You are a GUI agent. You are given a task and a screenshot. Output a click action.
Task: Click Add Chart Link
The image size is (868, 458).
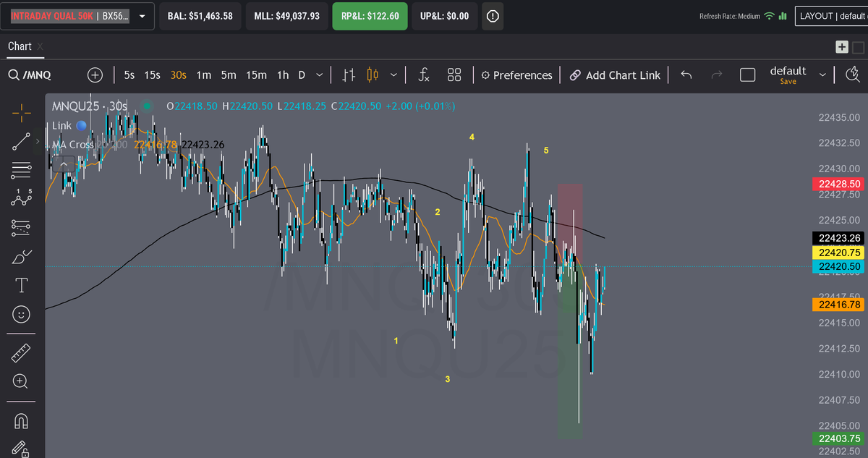[615, 75]
